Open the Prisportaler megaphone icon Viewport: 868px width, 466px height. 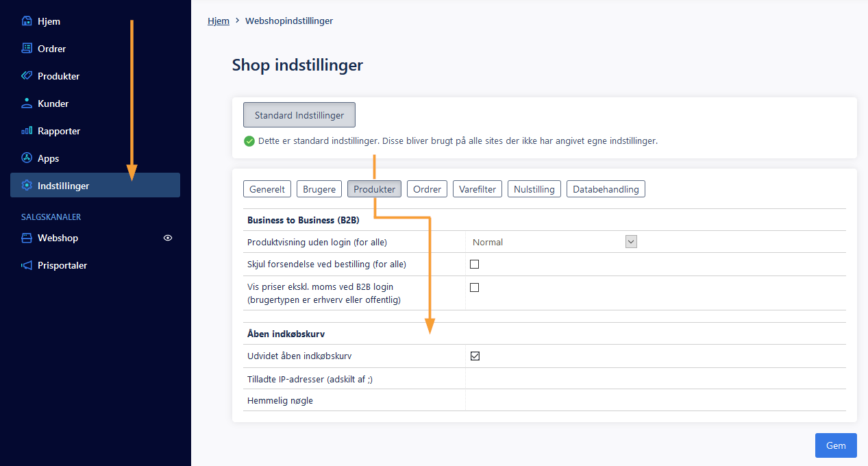click(x=27, y=265)
